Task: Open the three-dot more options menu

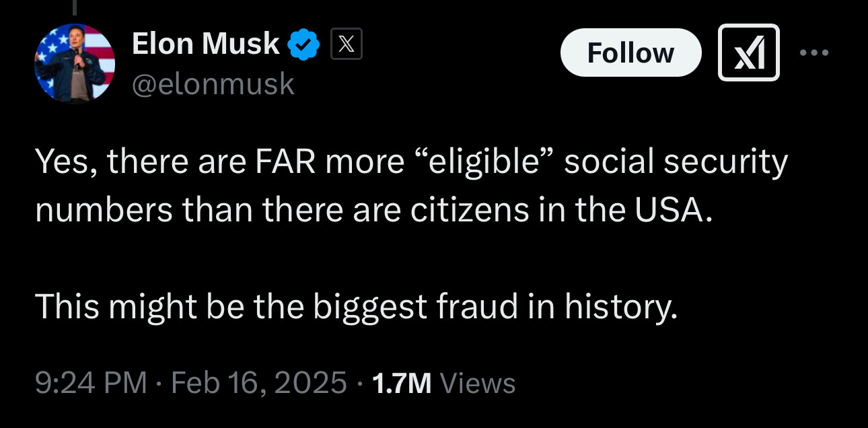Action: pos(815,52)
